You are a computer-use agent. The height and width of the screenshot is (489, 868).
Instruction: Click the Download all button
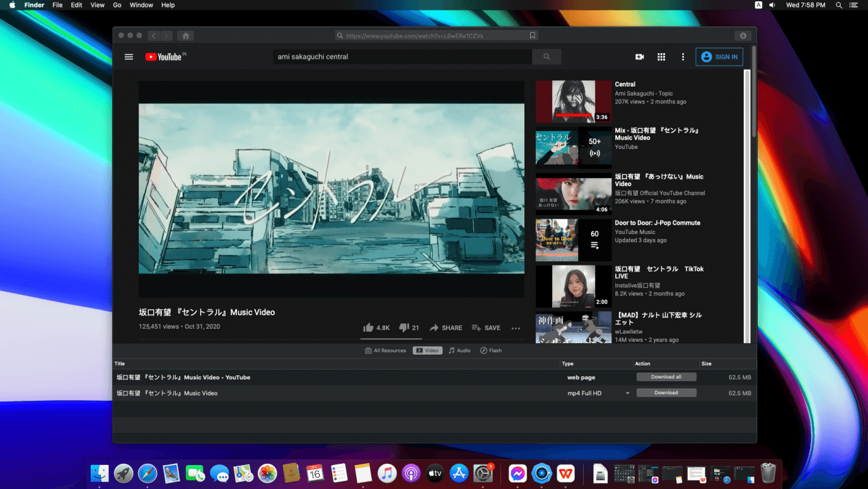pyautogui.click(x=666, y=377)
